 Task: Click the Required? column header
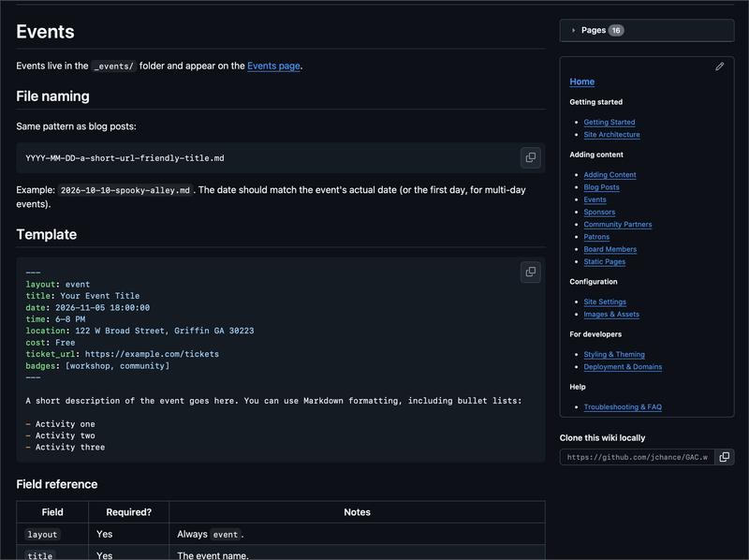(128, 512)
